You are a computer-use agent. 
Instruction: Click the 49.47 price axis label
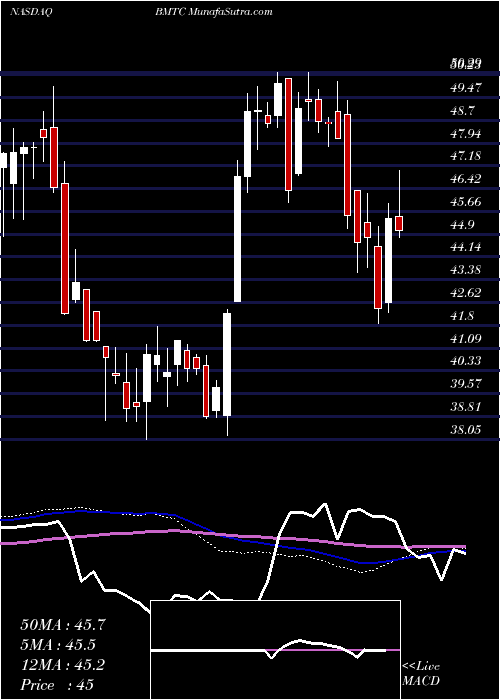(x=466, y=88)
